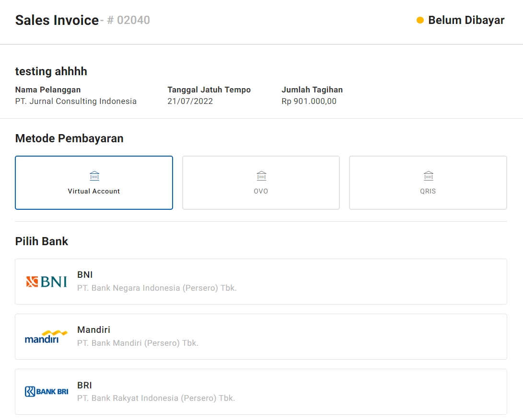Click the BNI bank logo

click(46, 282)
